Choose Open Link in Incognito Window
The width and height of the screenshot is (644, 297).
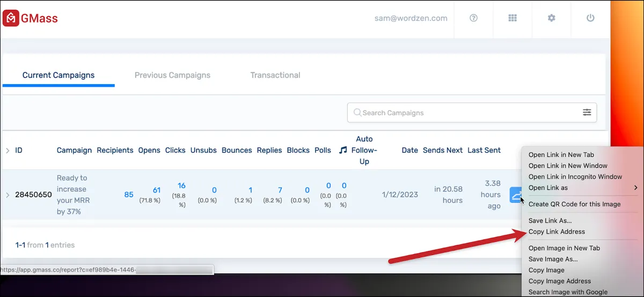point(575,176)
